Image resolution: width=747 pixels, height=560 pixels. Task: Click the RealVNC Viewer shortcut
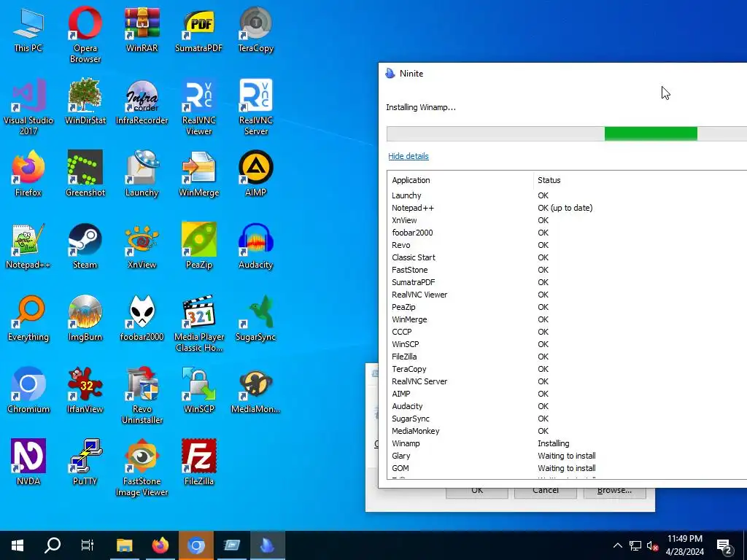[198, 106]
